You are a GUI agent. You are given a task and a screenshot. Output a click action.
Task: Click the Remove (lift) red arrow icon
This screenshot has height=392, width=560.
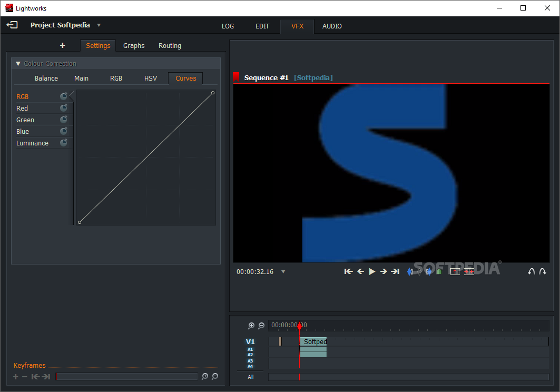pos(455,271)
